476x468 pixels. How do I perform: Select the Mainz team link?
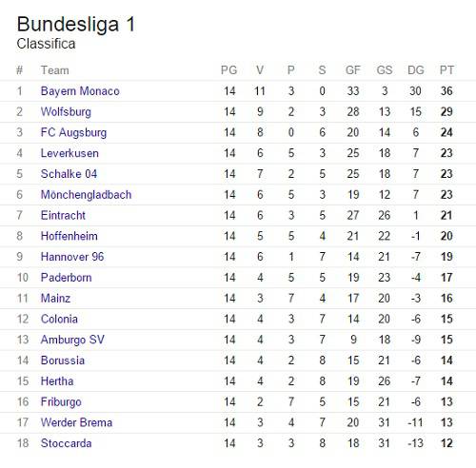click(x=55, y=298)
